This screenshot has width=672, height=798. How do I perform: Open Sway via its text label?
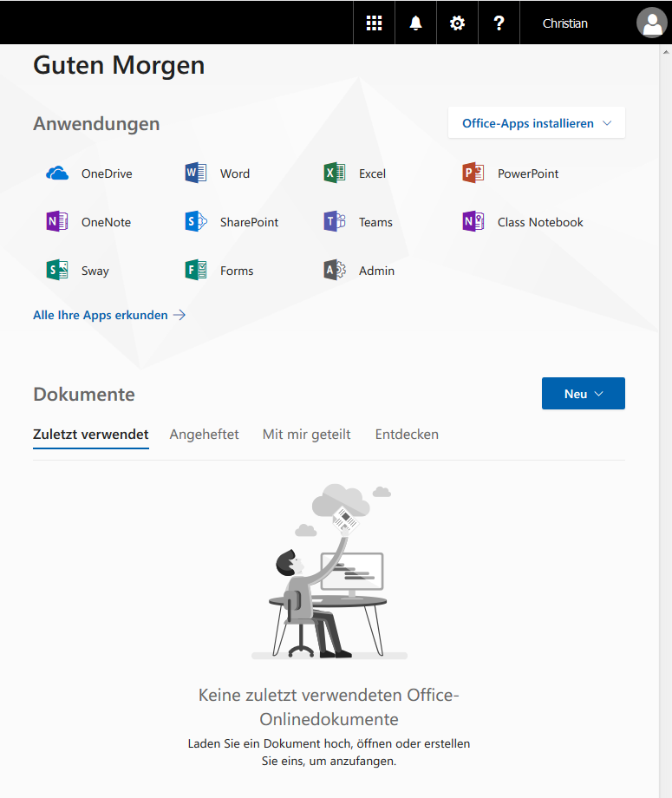coord(95,271)
